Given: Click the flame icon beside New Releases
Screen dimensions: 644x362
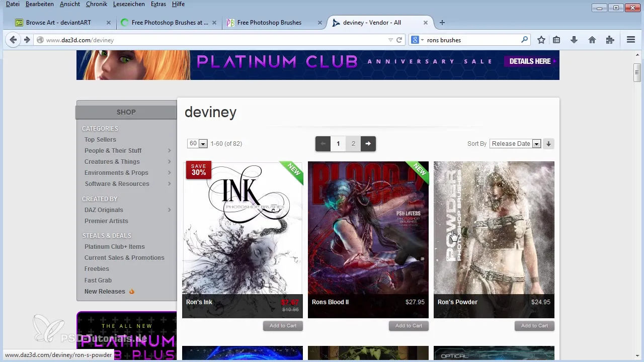Looking at the screenshot, I should tap(132, 291).
